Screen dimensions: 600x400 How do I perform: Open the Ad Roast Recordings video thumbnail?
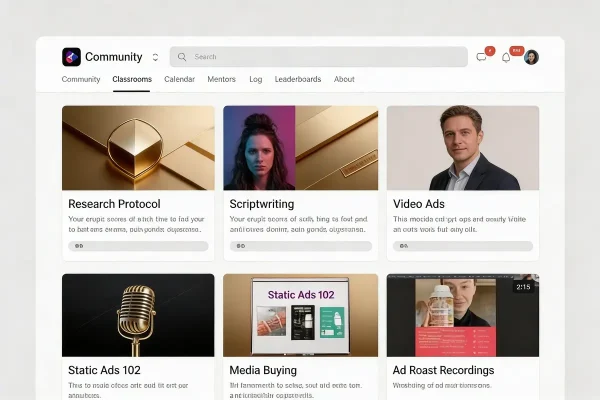click(463, 315)
